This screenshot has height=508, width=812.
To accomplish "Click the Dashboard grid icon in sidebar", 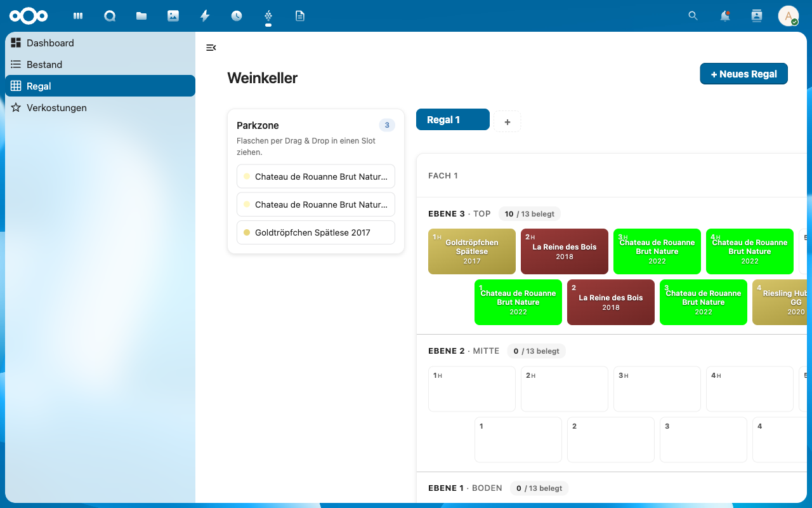I will pos(16,43).
